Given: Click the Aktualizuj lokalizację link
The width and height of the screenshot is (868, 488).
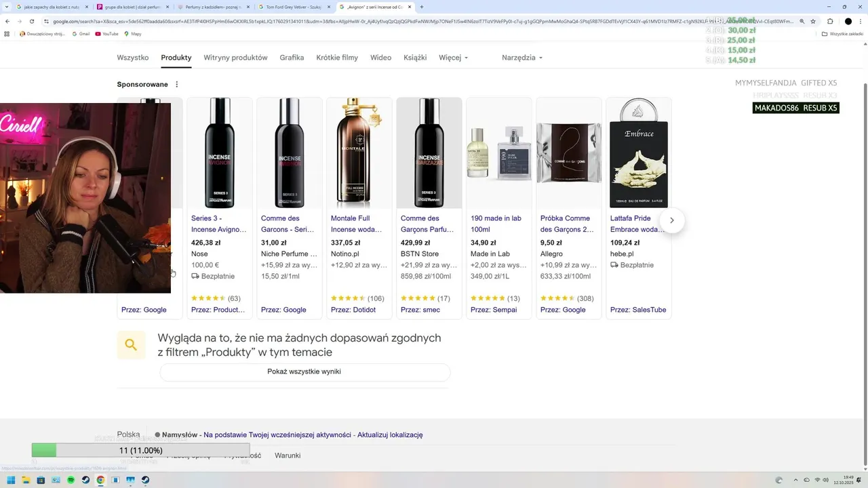Looking at the screenshot, I should click(390, 434).
